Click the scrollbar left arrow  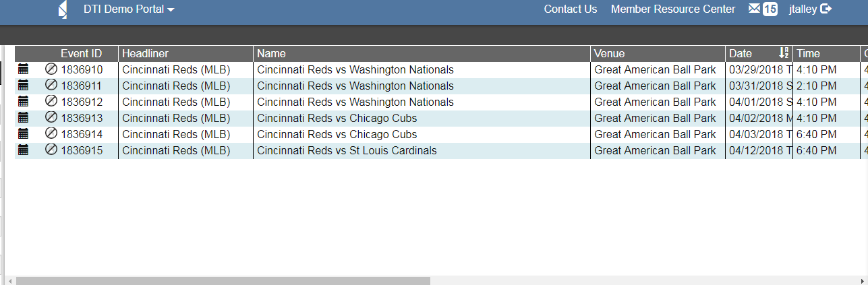9,280
